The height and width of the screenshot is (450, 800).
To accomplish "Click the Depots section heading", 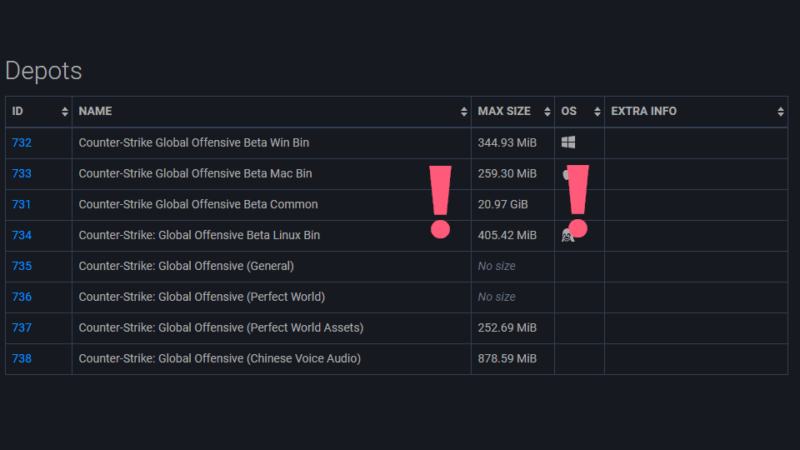I will click(x=43, y=71).
